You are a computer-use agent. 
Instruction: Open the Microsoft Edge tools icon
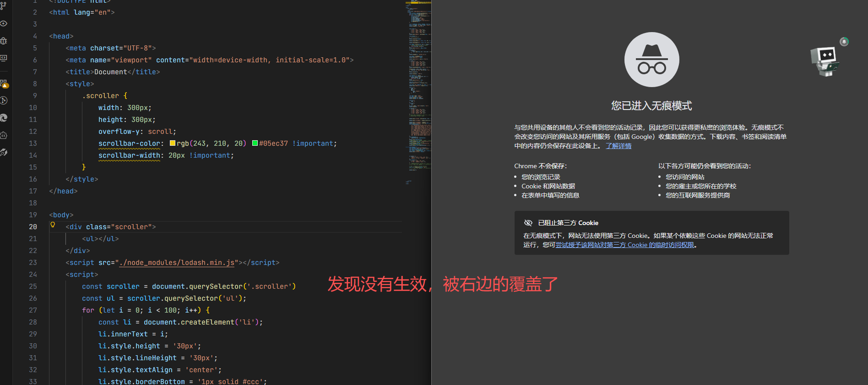[4, 118]
